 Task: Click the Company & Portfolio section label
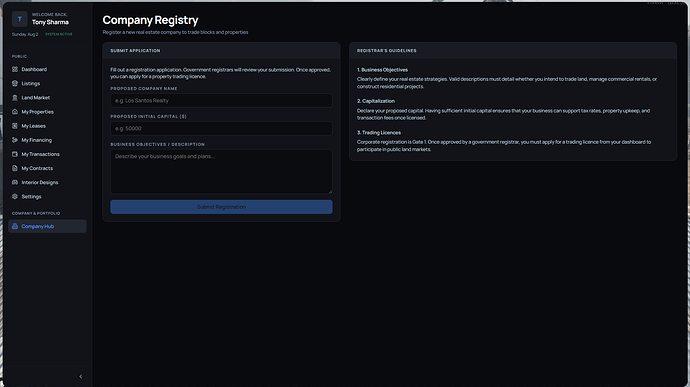(36, 214)
